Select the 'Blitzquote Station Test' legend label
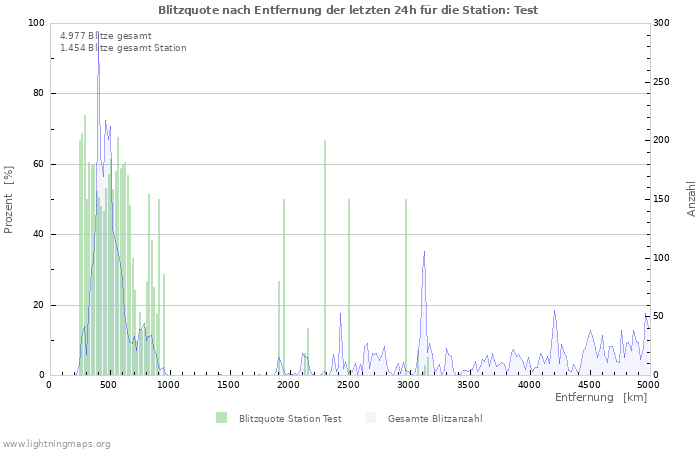Viewport: 700px width, 450px height. pyautogui.click(x=290, y=419)
